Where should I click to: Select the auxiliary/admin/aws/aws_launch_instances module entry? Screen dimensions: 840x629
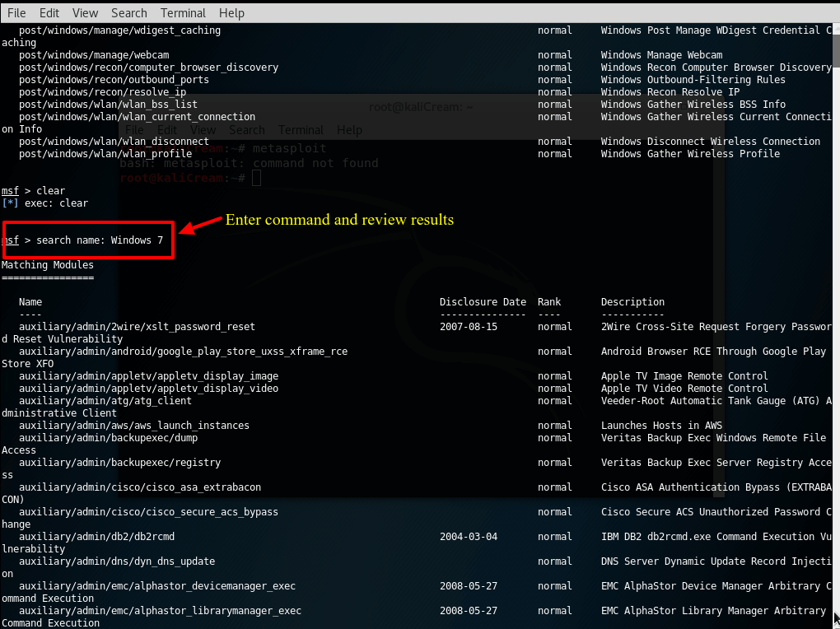(133, 426)
